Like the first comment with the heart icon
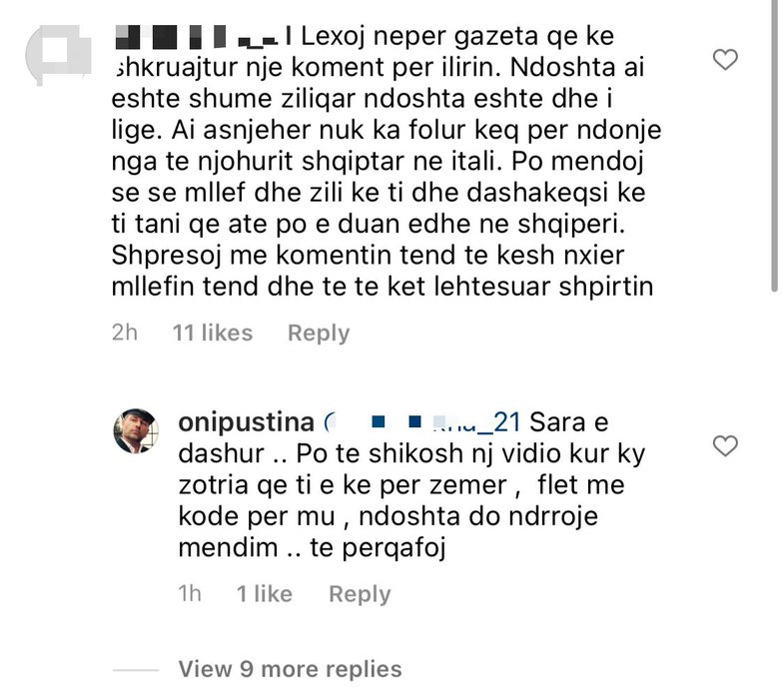Image resolution: width=784 pixels, height=690 pixels. [726, 60]
